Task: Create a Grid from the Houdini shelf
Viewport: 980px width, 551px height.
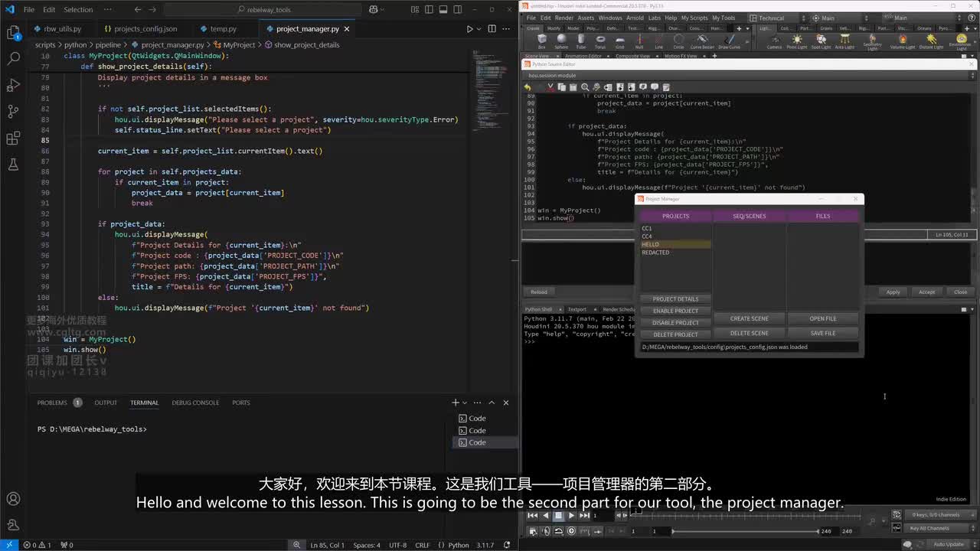Action: click(620, 41)
